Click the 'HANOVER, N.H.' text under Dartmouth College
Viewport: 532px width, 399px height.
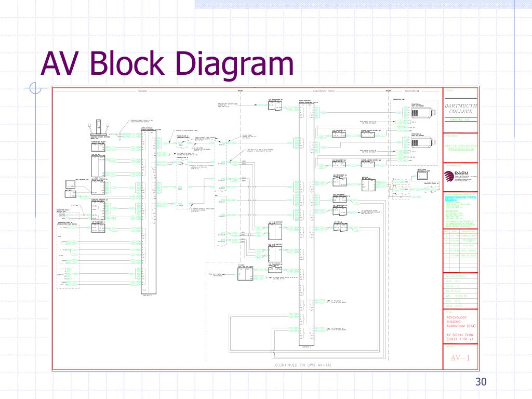[460, 120]
